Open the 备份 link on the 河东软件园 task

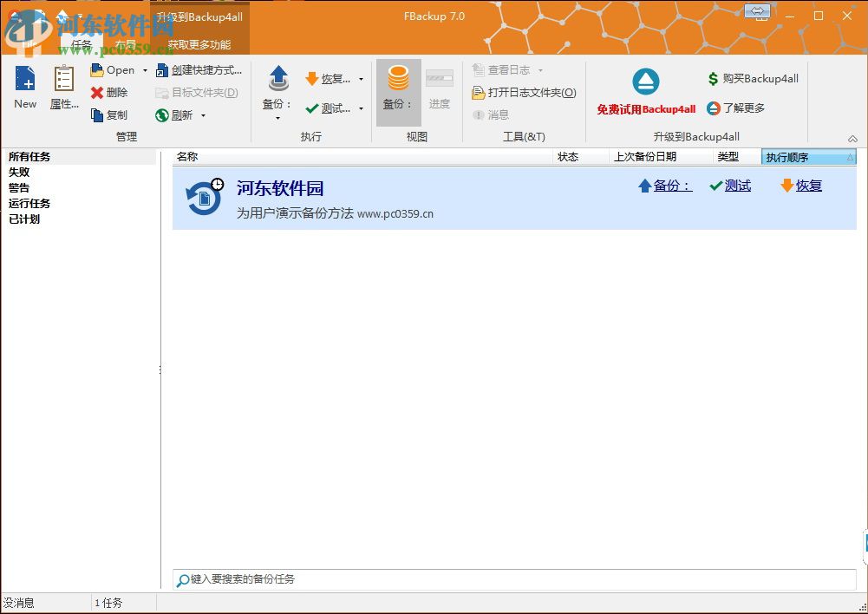pyautogui.click(x=669, y=186)
